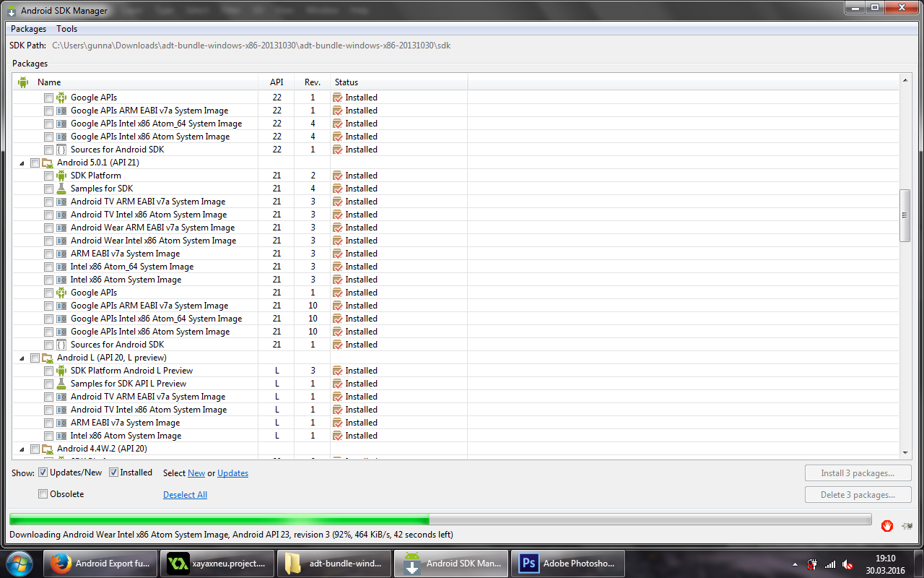924x578 pixels.
Task: Click the Android robot icon in Name header
Action: click(23, 82)
